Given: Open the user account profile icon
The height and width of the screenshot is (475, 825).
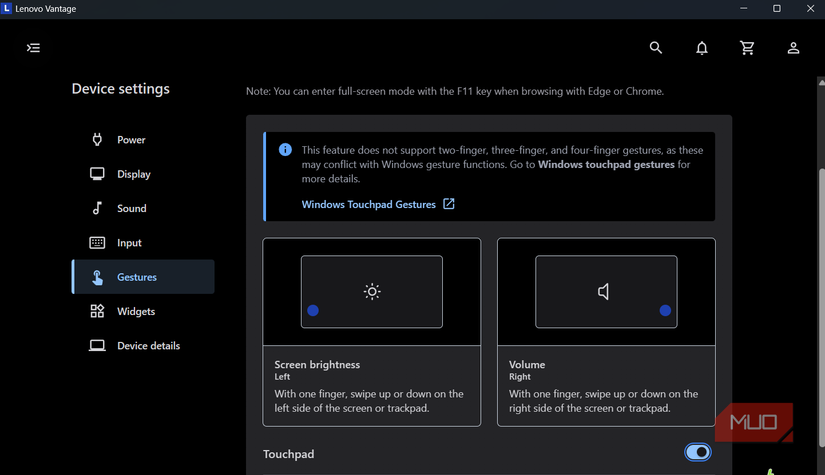Looking at the screenshot, I should pos(793,48).
